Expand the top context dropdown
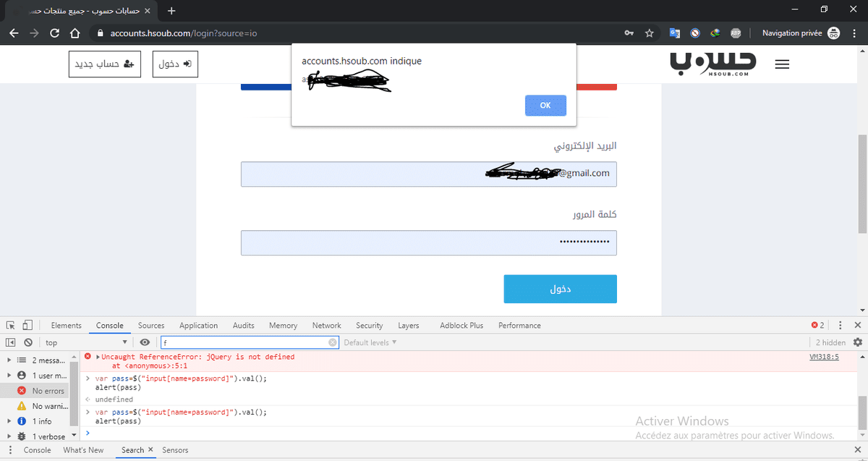The height and width of the screenshot is (461, 868). (86, 342)
